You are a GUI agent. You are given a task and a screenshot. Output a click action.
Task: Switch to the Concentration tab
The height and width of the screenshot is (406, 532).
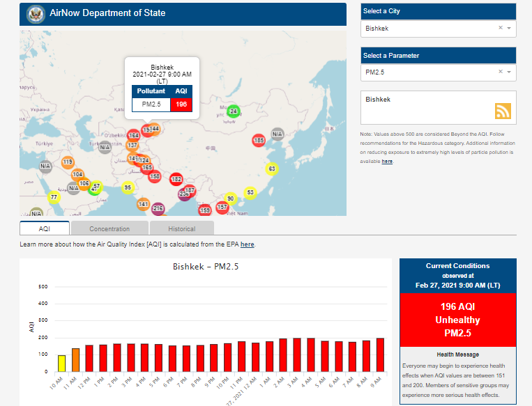(109, 228)
